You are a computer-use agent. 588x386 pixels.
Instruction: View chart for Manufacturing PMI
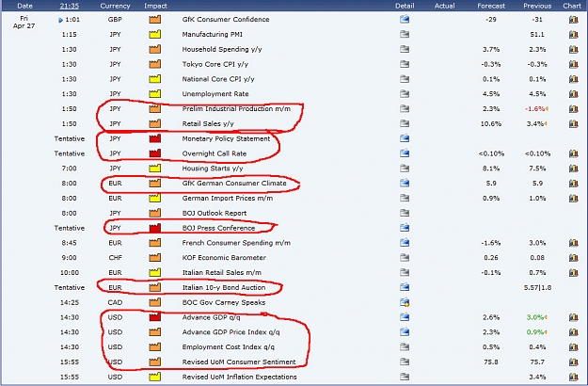pyautogui.click(x=573, y=34)
